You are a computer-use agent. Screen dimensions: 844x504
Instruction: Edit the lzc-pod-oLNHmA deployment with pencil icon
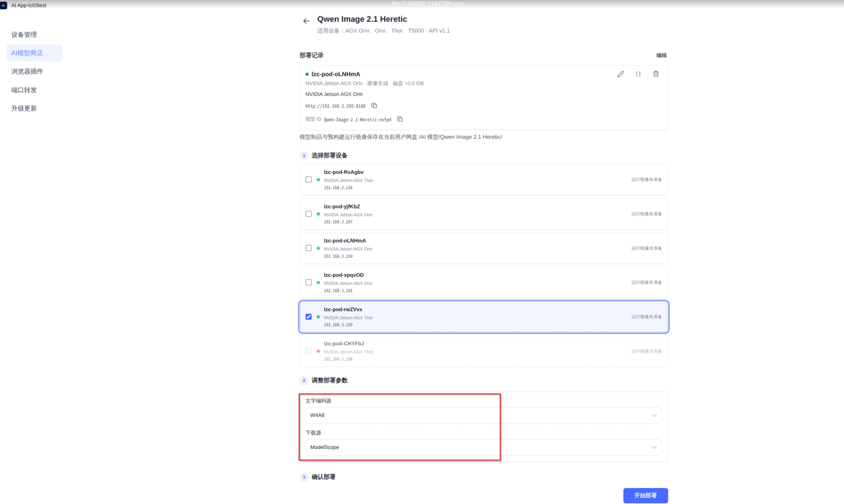(620, 74)
